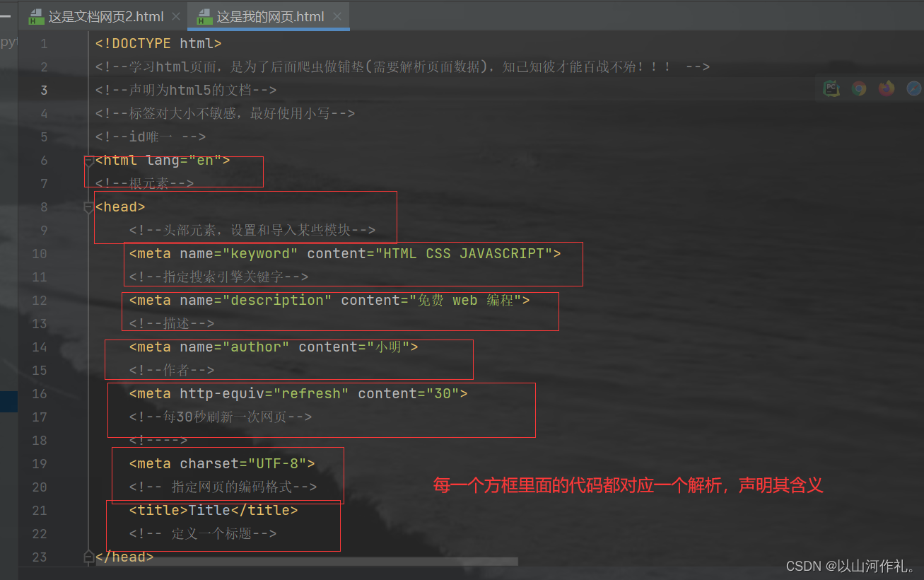The height and width of the screenshot is (580, 924).
Task: Click the <!--作者--> comment
Action: tap(172, 371)
